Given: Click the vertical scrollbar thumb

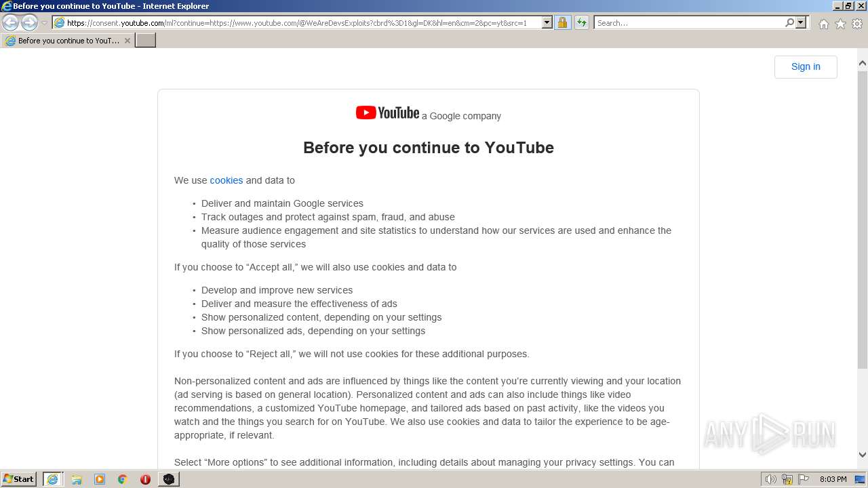Looking at the screenshot, I should pyautogui.click(x=863, y=219).
